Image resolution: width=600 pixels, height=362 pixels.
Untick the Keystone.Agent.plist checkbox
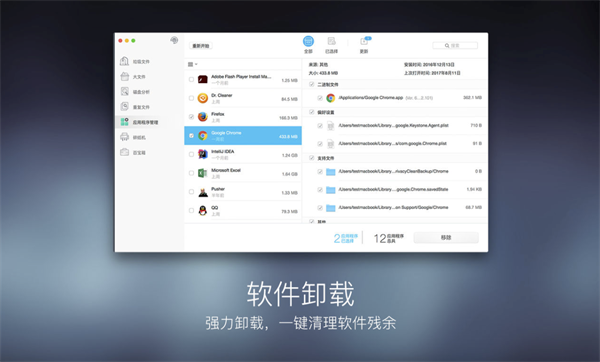click(320, 126)
